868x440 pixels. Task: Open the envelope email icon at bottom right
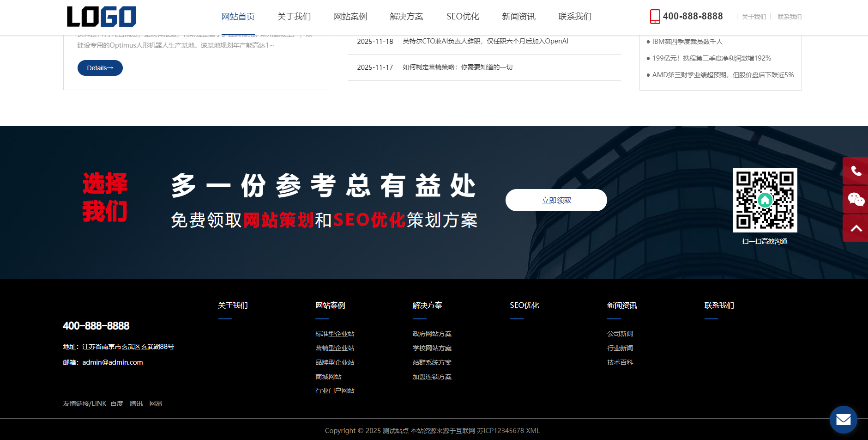(844, 420)
